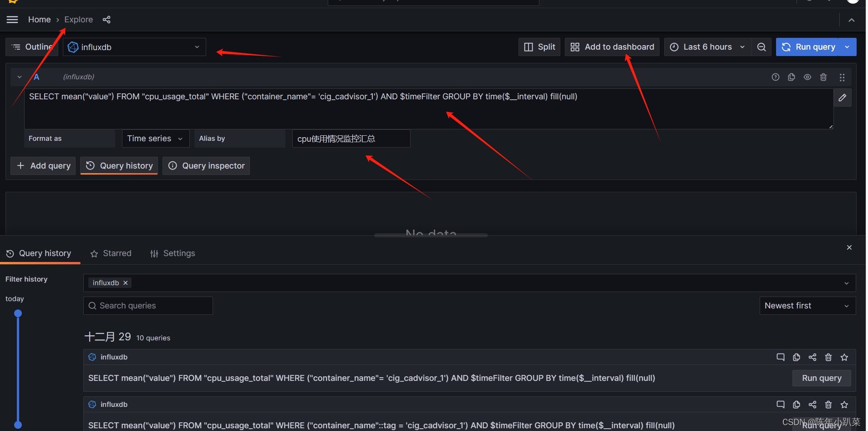Image resolution: width=868 pixels, height=431 pixels.
Task: Open the Query inspector
Action: 206,166
